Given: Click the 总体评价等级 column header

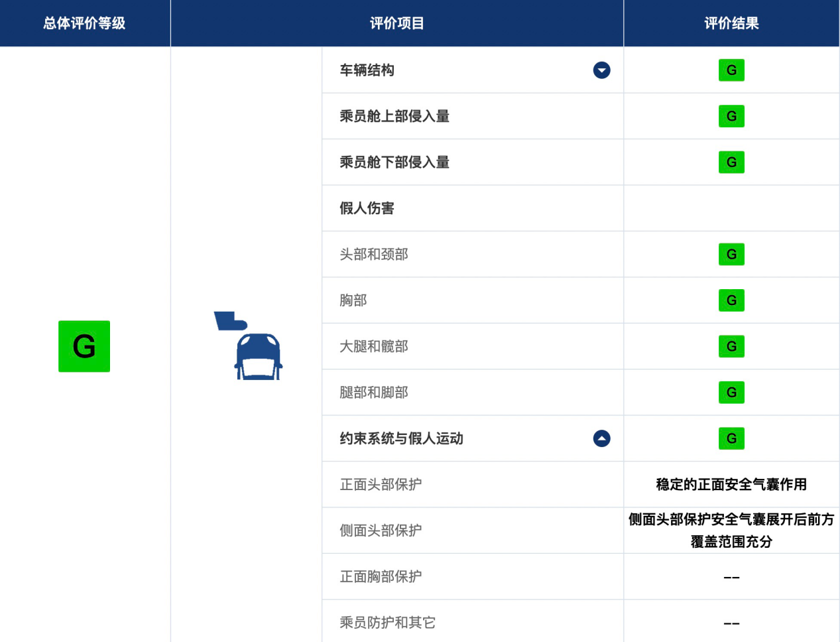Looking at the screenshot, I should (84, 23).
